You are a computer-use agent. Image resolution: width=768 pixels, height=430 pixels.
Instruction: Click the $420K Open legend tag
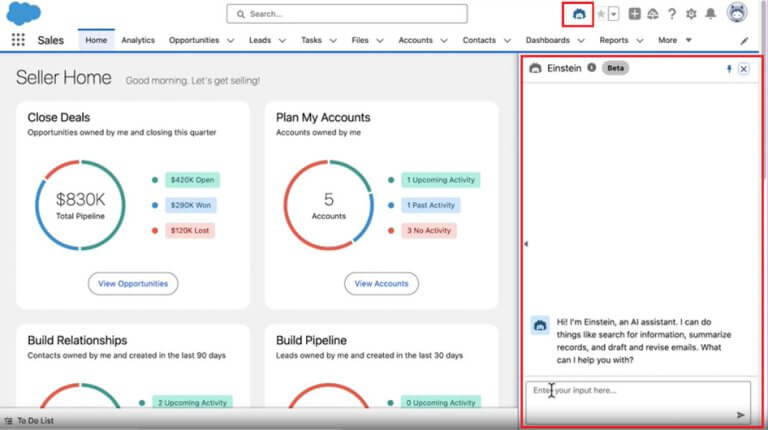pos(192,180)
